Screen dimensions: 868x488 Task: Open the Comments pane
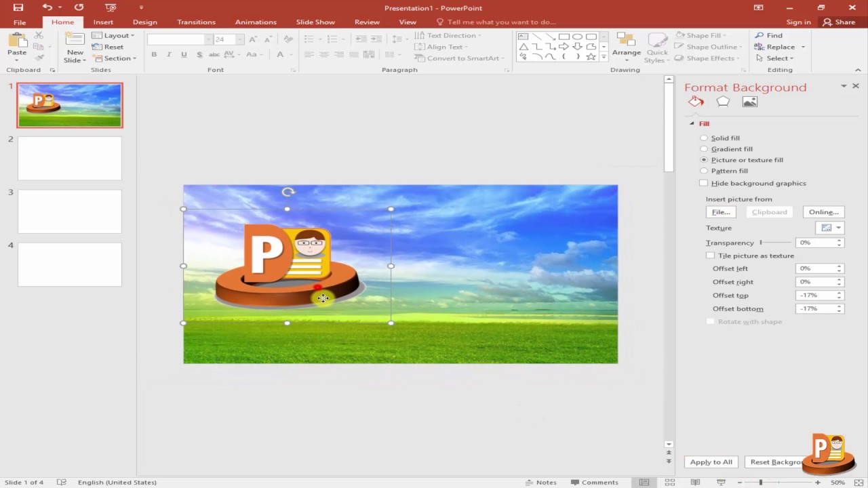[x=594, y=483]
